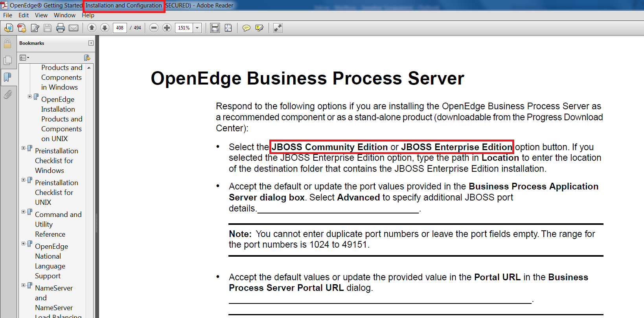Open the File menu

[8, 15]
